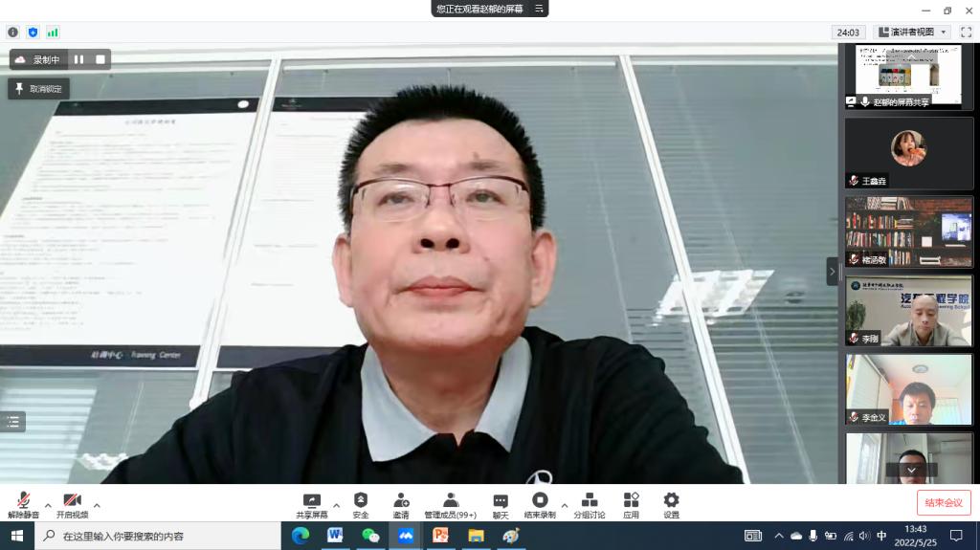Click the blue security shield status icon
Image resolution: width=980 pixels, height=550 pixels.
[x=33, y=32]
